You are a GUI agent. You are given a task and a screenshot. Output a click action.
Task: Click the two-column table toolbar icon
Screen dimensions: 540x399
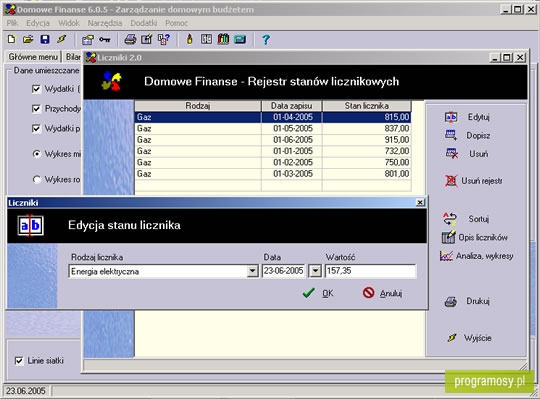tap(206, 39)
